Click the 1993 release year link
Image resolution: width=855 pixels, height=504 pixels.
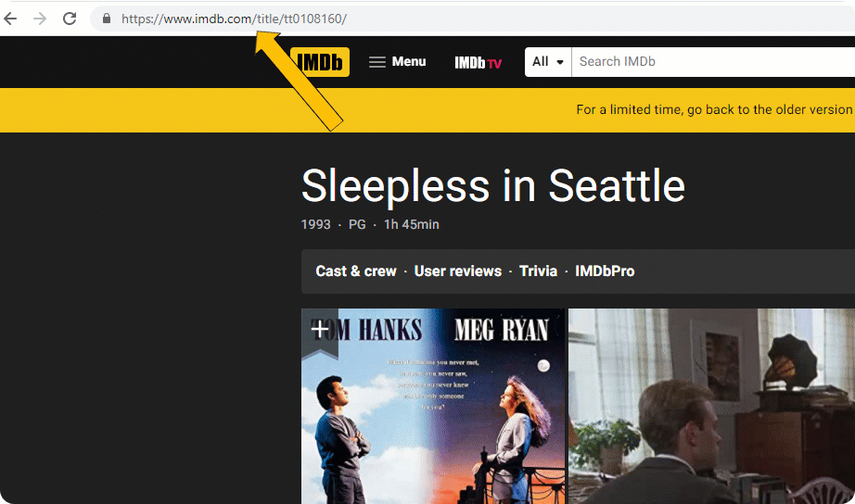tap(315, 225)
